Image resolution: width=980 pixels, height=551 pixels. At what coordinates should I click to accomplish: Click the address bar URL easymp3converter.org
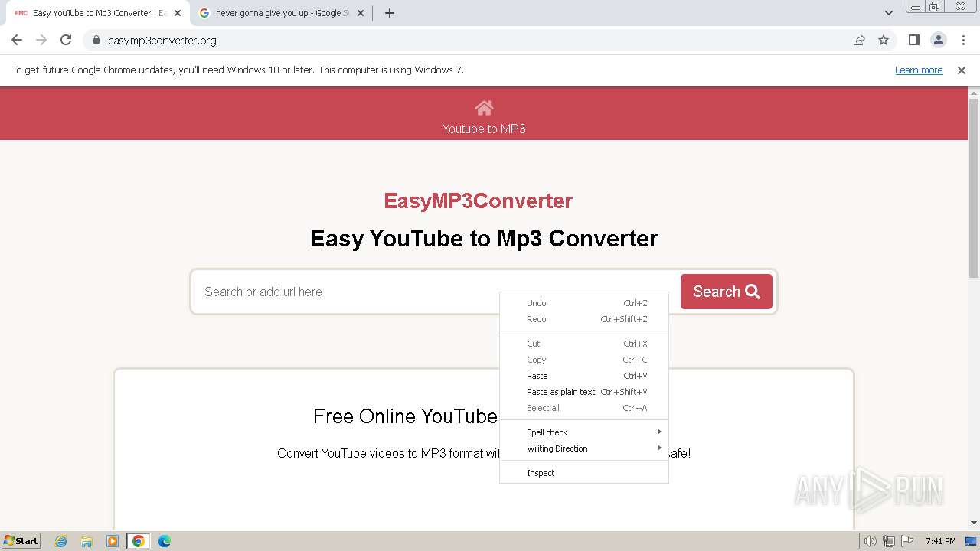pyautogui.click(x=162, y=41)
